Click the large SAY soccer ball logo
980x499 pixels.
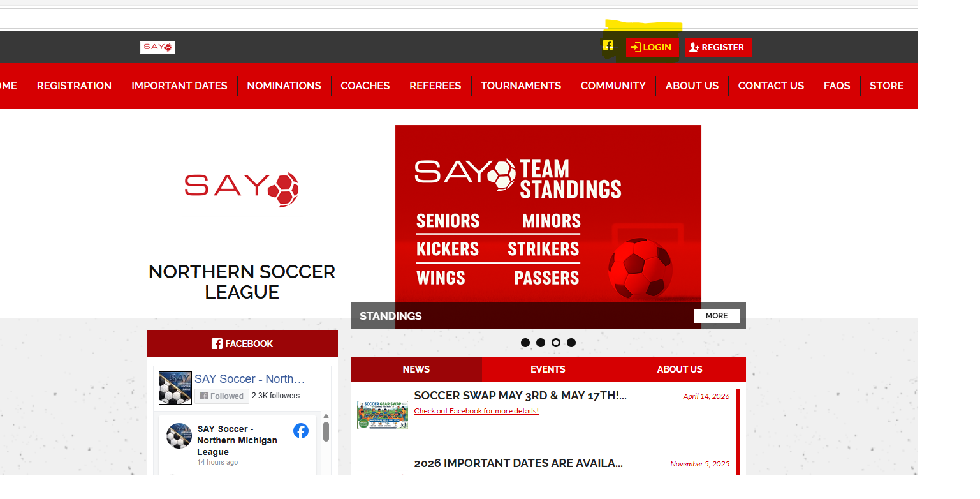pos(242,190)
